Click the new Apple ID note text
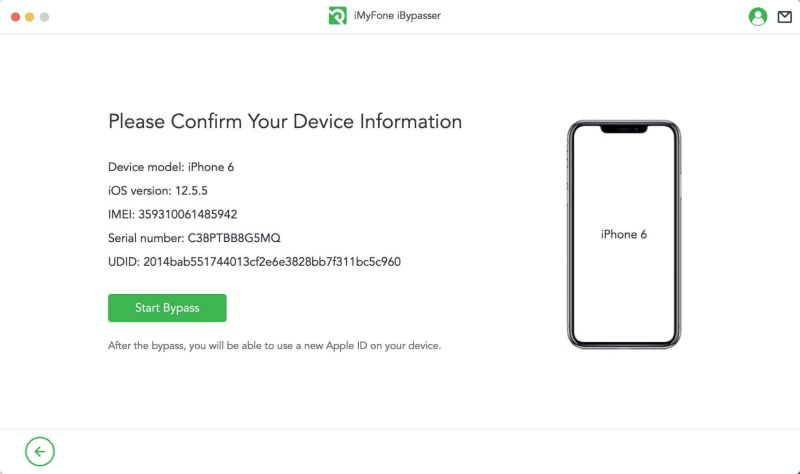The image size is (800, 474). click(x=274, y=346)
